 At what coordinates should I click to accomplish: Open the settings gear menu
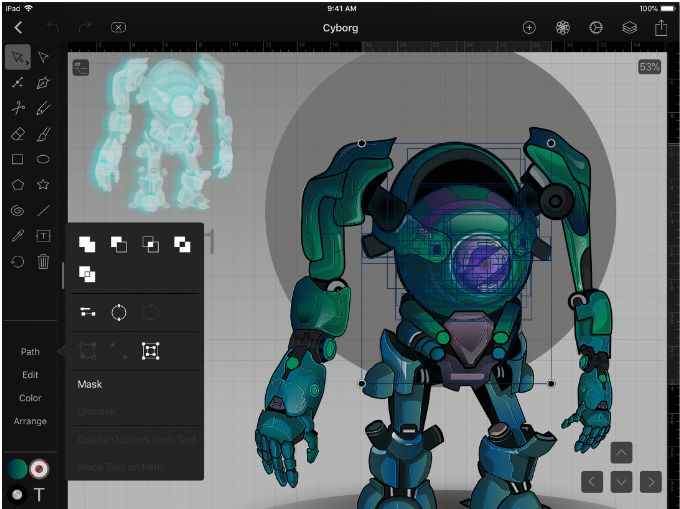pyautogui.click(x=596, y=28)
